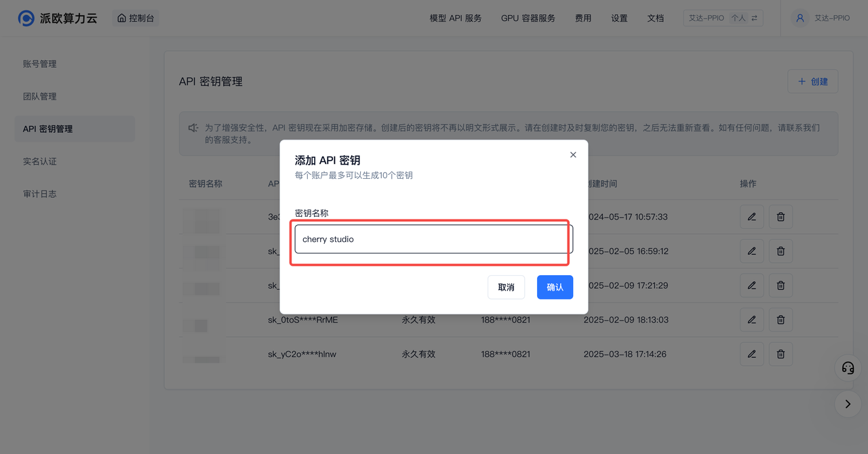Screen dimensions: 868x454
Task: Expand the right arrow panel at bottom right
Action: (x=848, y=404)
